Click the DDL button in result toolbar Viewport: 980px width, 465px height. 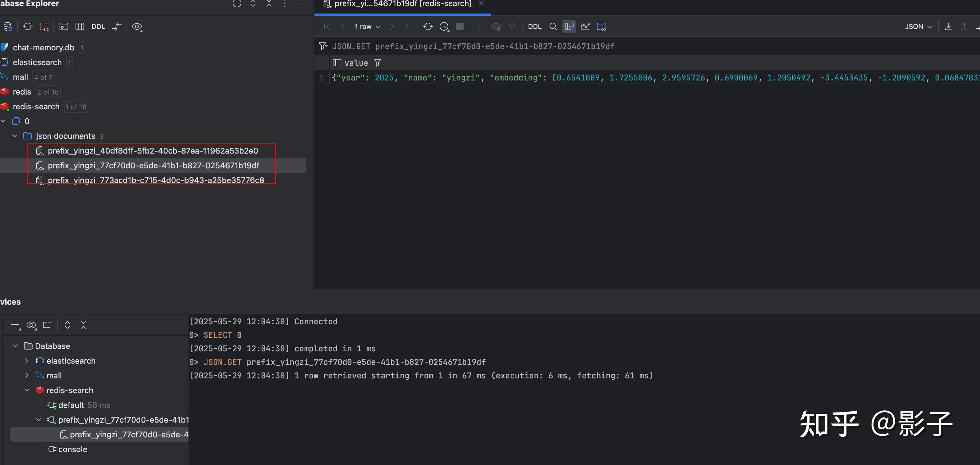pyautogui.click(x=534, y=27)
